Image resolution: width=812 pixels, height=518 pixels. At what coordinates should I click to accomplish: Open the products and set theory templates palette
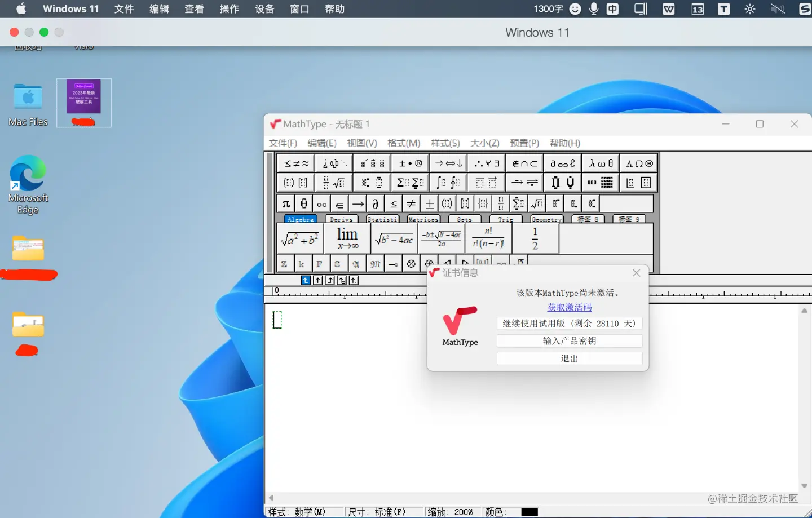coord(563,183)
